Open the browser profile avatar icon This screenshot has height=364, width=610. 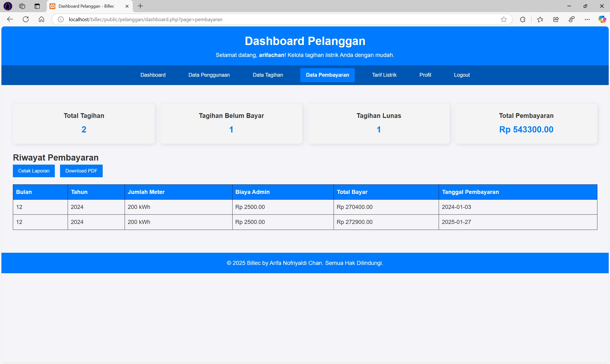tap(8, 6)
